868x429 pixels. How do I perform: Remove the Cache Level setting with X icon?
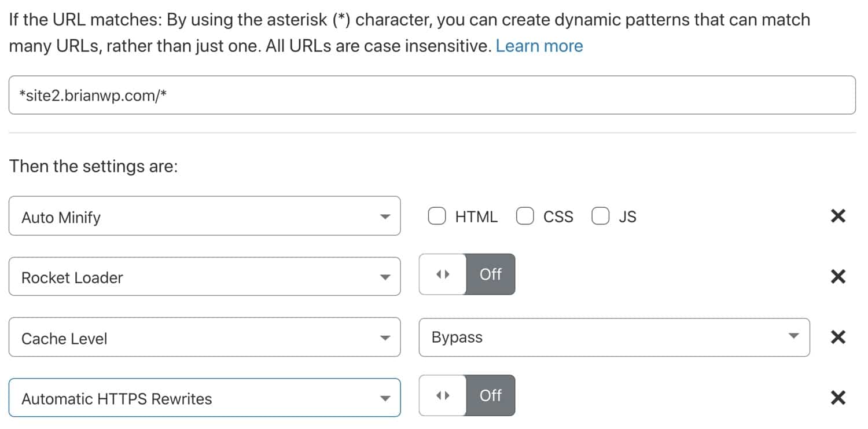coord(838,337)
